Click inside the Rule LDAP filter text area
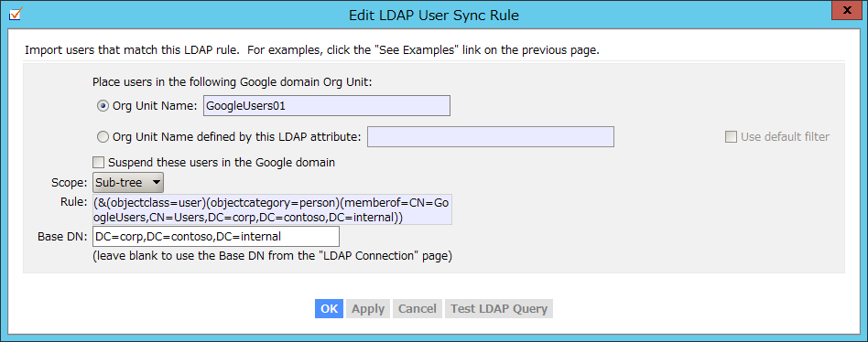 coord(273,210)
